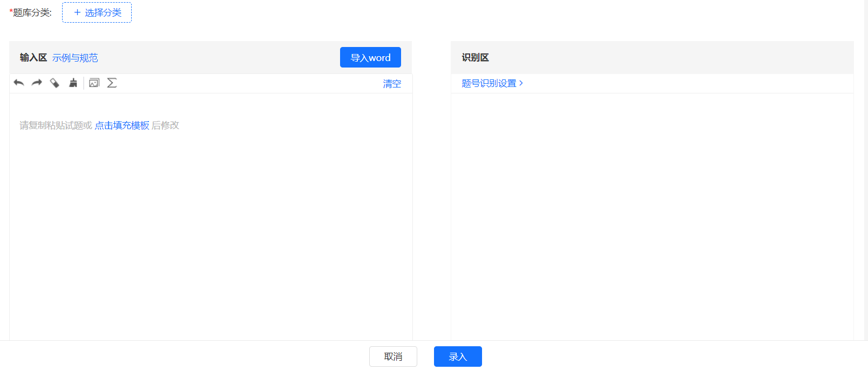Insert a formula with sigma icon
The height and width of the screenshot is (370, 868).
[x=112, y=83]
